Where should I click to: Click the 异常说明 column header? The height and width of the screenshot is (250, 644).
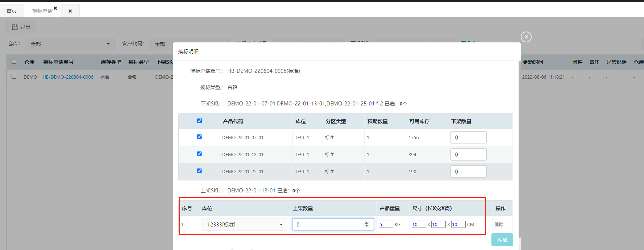click(x=616, y=62)
